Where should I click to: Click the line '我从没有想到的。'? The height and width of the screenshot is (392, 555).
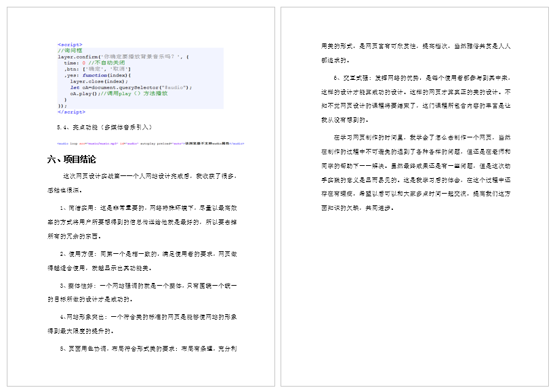point(345,119)
